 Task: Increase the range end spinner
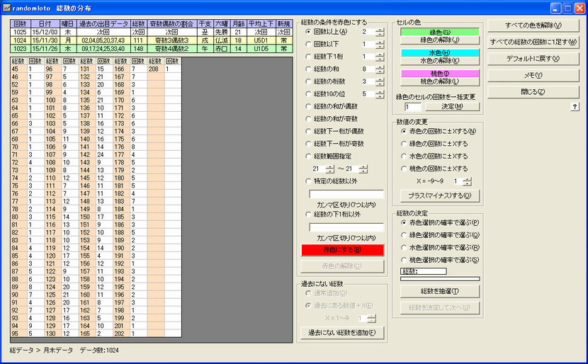tap(363, 167)
